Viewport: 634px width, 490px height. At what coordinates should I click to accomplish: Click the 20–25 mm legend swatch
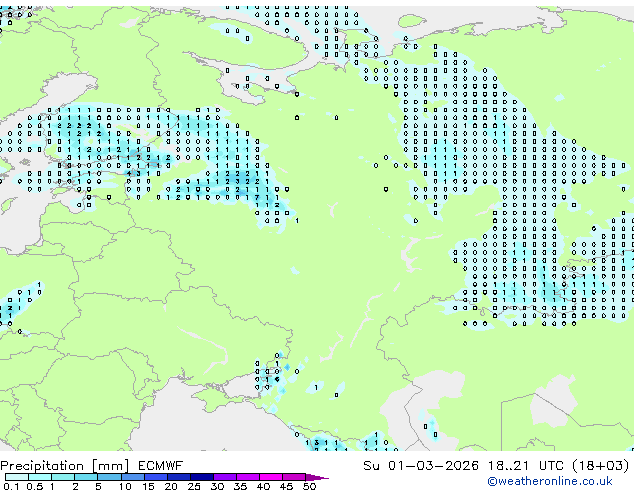point(178,477)
